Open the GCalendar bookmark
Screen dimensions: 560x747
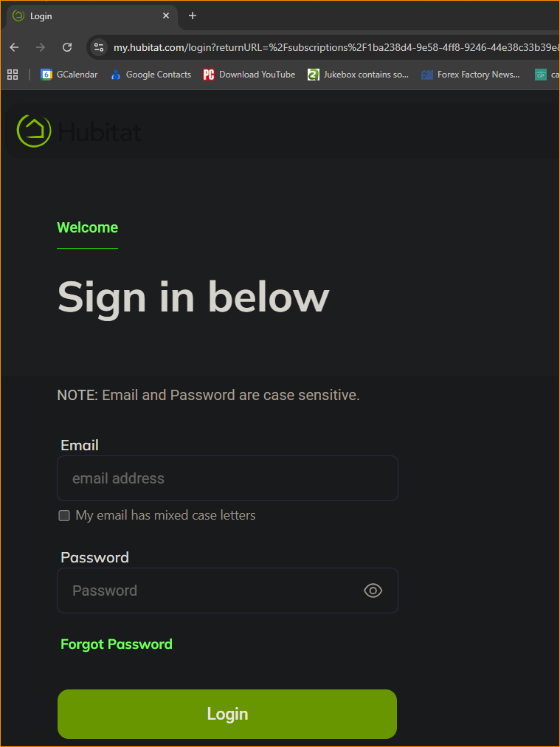click(x=69, y=75)
